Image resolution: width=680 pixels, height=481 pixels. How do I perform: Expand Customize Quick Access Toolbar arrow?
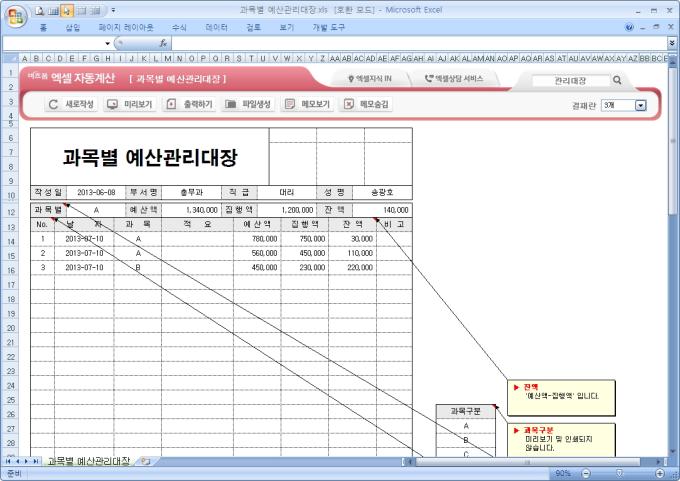(x=113, y=10)
